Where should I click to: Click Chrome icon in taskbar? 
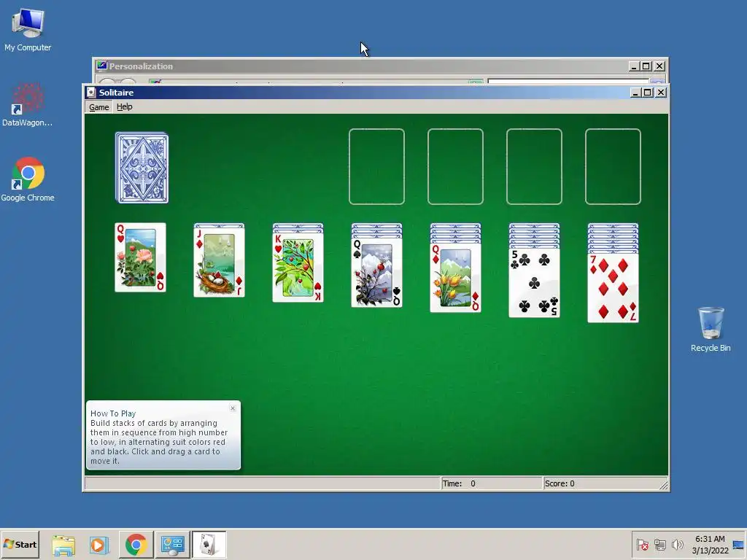click(x=136, y=545)
